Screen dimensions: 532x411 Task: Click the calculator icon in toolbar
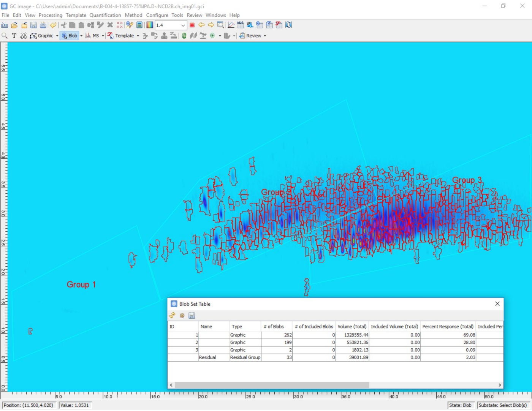(x=139, y=25)
